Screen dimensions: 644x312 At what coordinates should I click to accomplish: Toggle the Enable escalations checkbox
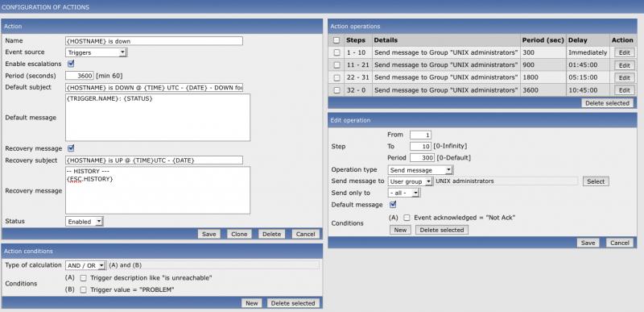pyautogui.click(x=71, y=64)
